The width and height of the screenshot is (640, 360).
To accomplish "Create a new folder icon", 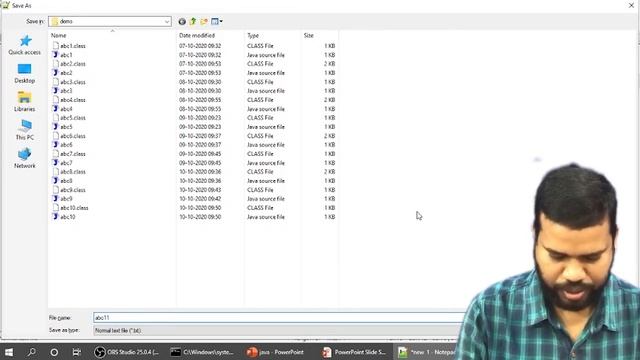I will click(x=204, y=21).
